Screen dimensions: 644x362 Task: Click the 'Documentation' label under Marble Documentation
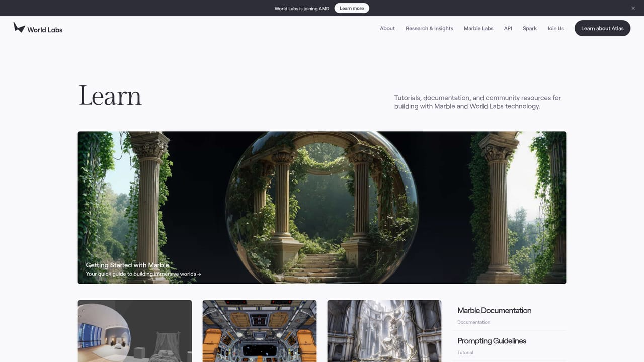coord(473,322)
